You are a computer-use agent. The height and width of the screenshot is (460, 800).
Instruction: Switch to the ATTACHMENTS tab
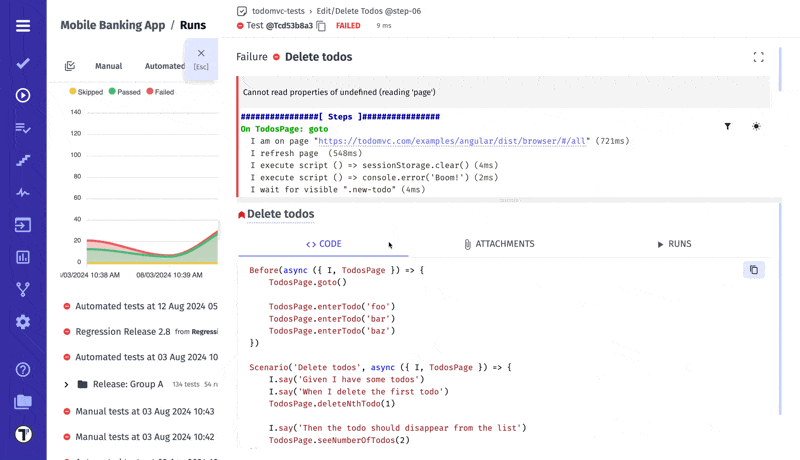coord(499,244)
